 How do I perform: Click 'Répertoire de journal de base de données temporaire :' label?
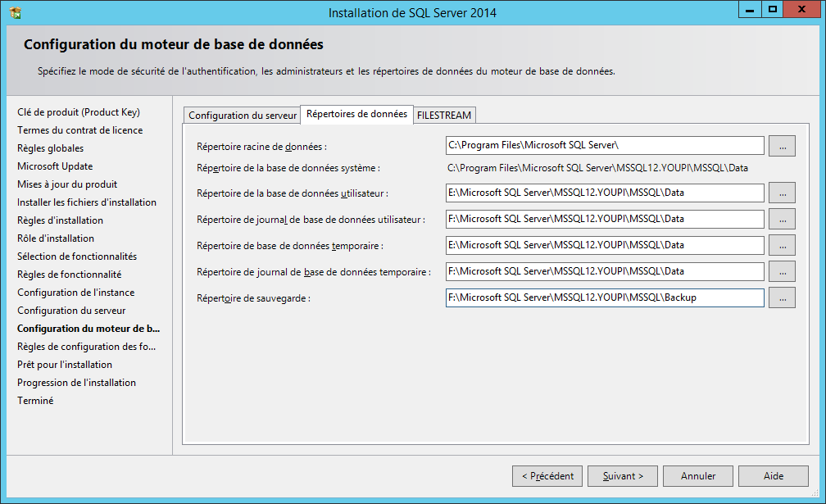(x=313, y=272)
